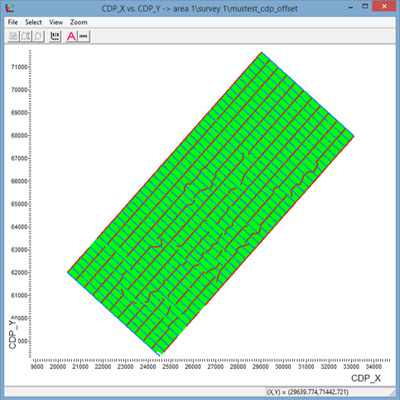Click the coordinate readout in status bar
Image resolution: width=400 pixels, height=400 pixels.
pos(307,392)
